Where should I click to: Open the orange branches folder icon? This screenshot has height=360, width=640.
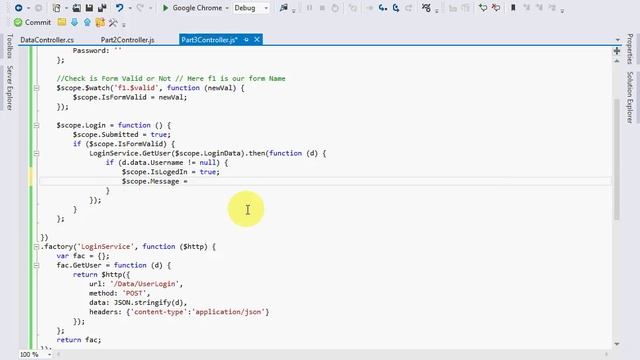[x=100, y=22]
